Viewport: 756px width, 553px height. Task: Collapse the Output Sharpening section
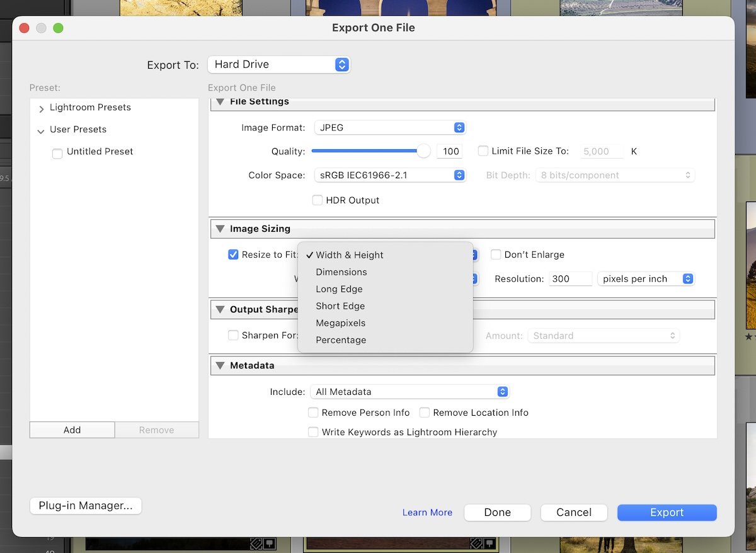219,309
